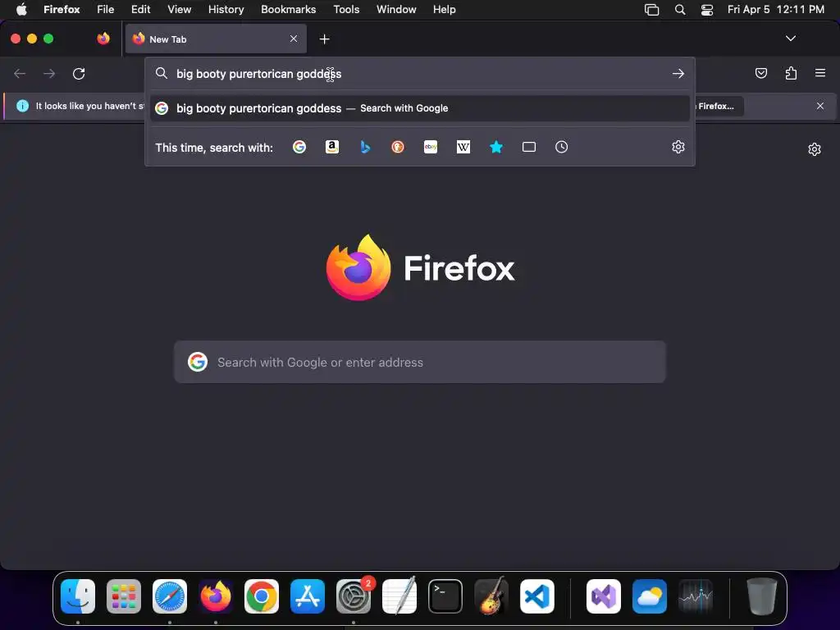Search this time with eBay icon
Screen dimensions: 840x630
tap(431, 147)
